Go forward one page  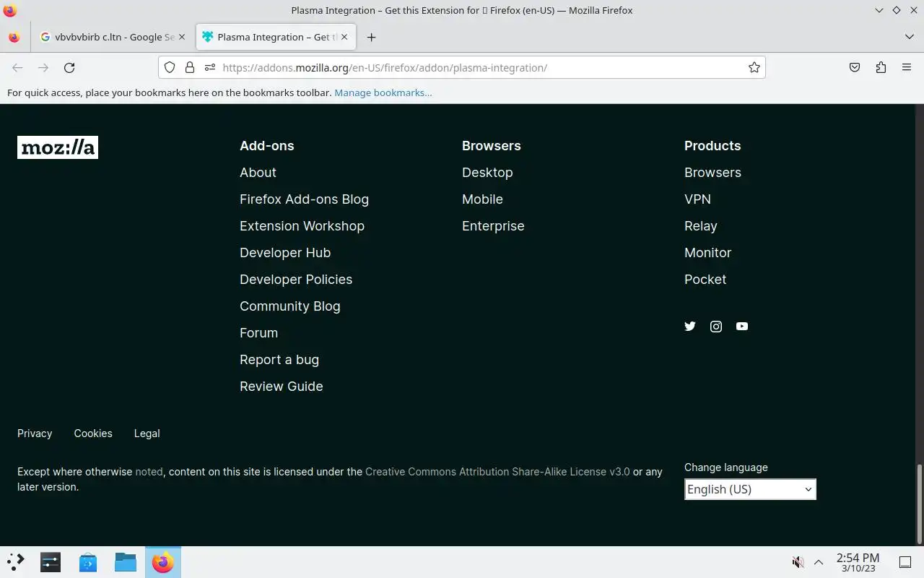point(43,67)
